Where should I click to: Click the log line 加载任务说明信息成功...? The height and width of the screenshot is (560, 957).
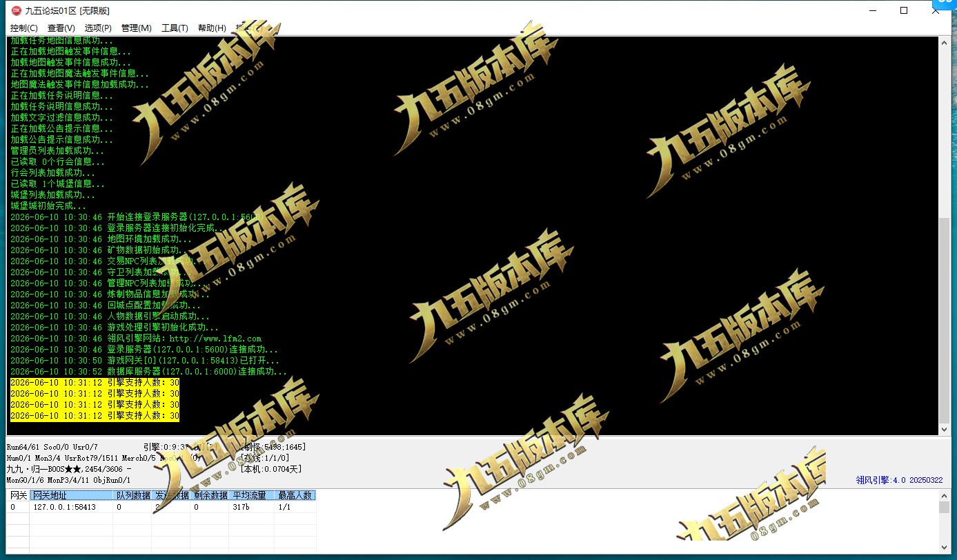(x=61, y=106)
